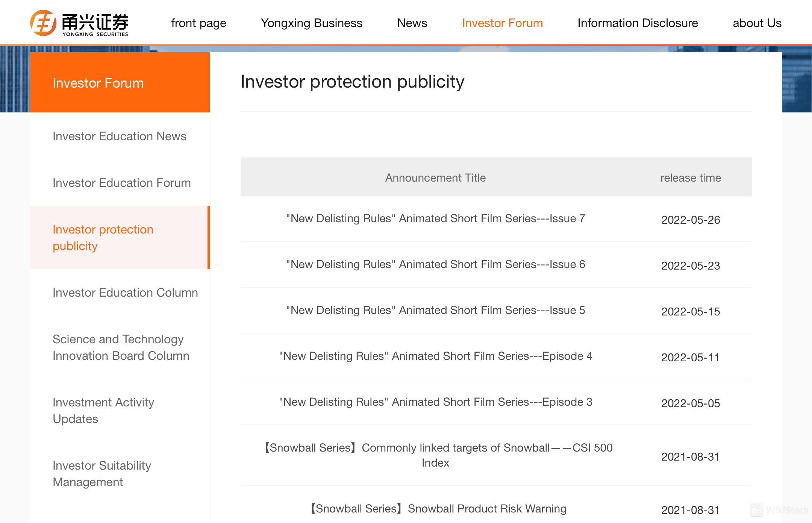The height and width of the screenshot is (523, 812).
Task: Click the News navigation tab
Action: pyautogui.click(x=412, y=23)
